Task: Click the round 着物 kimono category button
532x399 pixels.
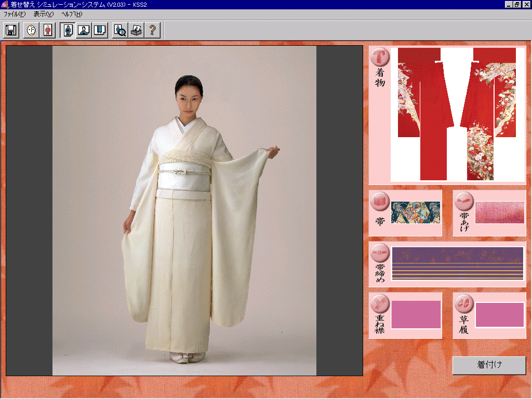Action: 380,57
